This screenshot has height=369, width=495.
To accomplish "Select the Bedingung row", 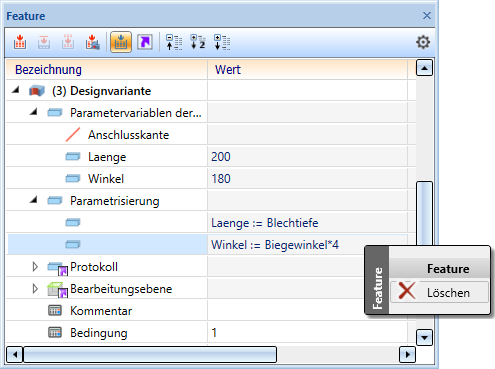I will (211, 333).
